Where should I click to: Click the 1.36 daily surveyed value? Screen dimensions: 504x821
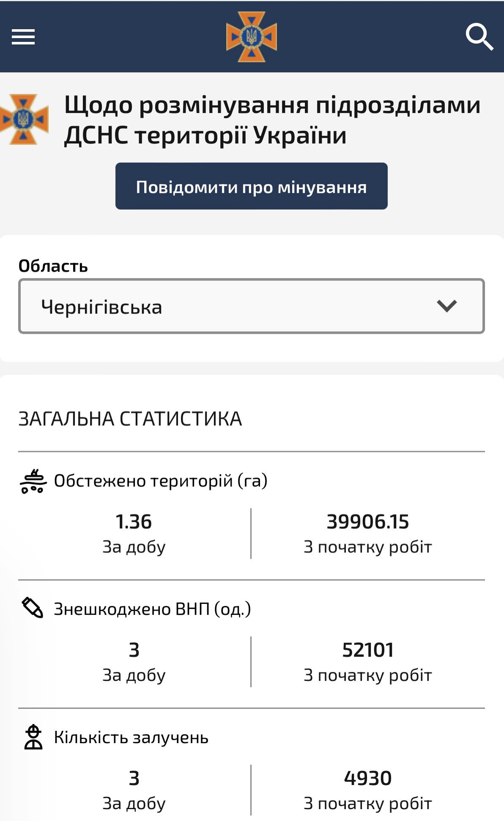click(x=134, y=522)
